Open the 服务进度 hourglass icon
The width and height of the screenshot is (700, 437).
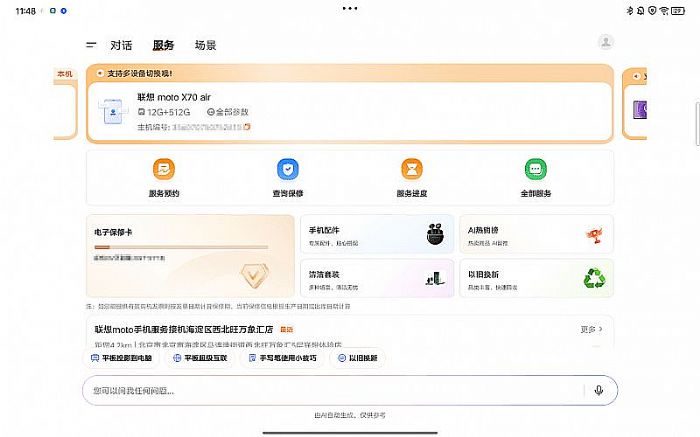pyautogui.click(x=411, y=169)
